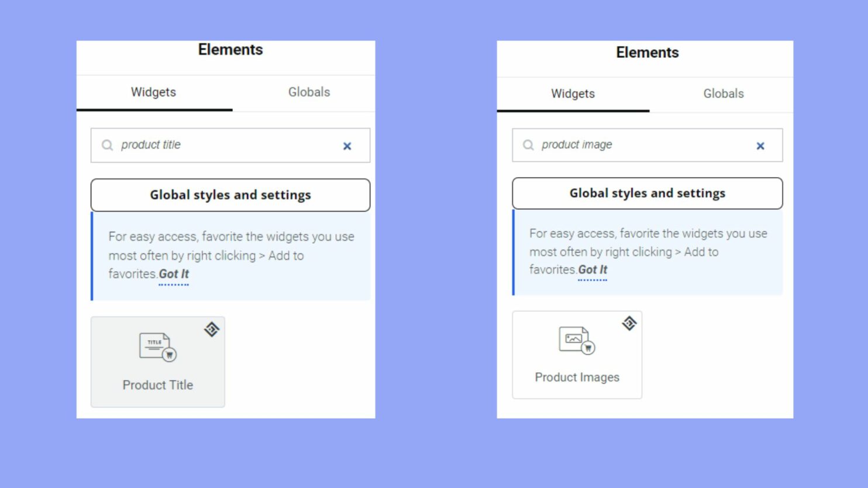868x488 pixels.
Task: Click the search magnifier in the product image field
Action: click(x=528, y=144)
